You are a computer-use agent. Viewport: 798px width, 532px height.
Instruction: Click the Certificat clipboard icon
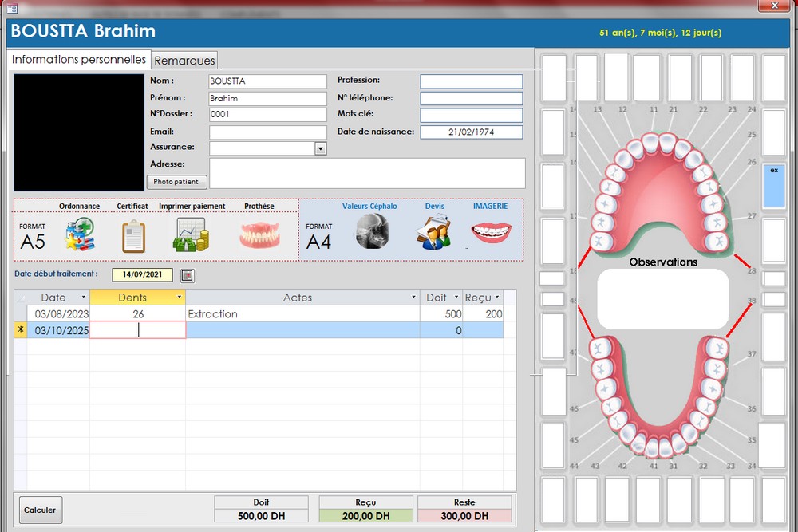click(133, 235)
